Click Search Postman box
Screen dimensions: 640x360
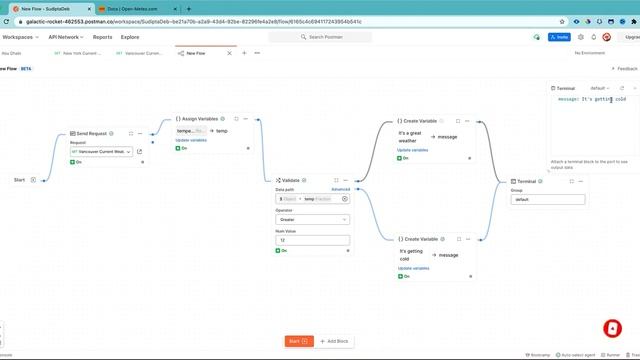point(320,37)
